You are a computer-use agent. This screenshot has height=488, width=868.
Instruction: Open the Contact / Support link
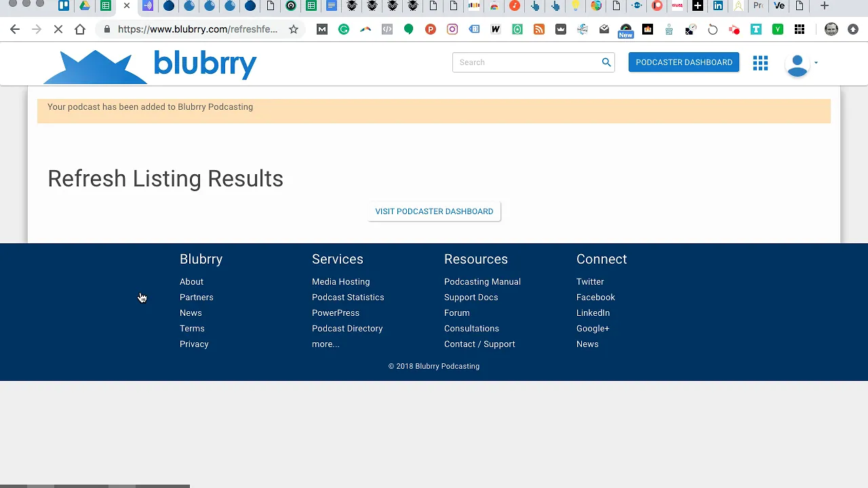click(x=479, y=344)
